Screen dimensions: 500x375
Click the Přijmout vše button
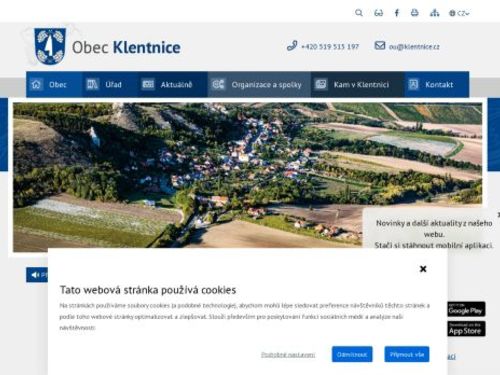tap(407, 354)
